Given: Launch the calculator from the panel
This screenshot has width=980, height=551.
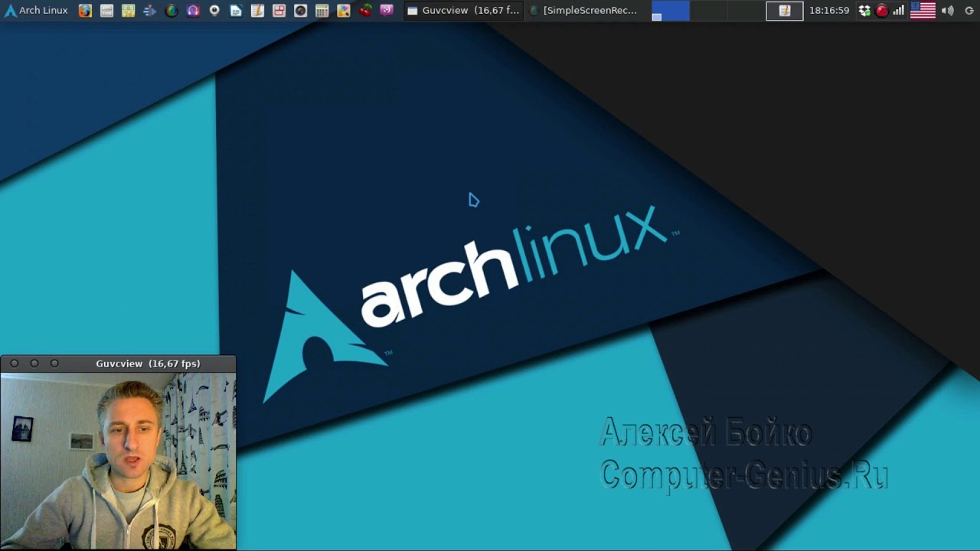Looking at the screenshot, I should tap(322, 11).
